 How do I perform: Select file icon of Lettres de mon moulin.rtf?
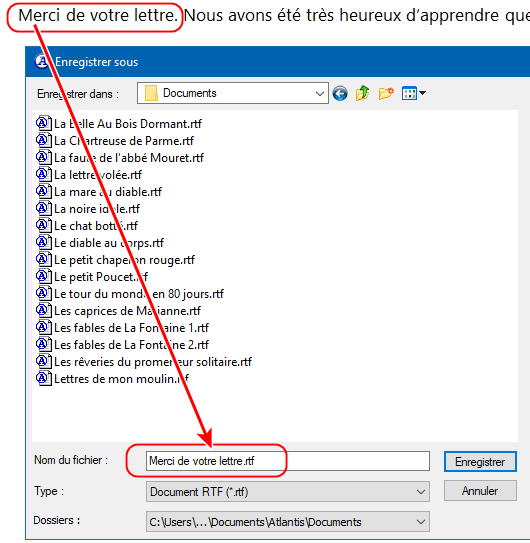tap(44, 379)
